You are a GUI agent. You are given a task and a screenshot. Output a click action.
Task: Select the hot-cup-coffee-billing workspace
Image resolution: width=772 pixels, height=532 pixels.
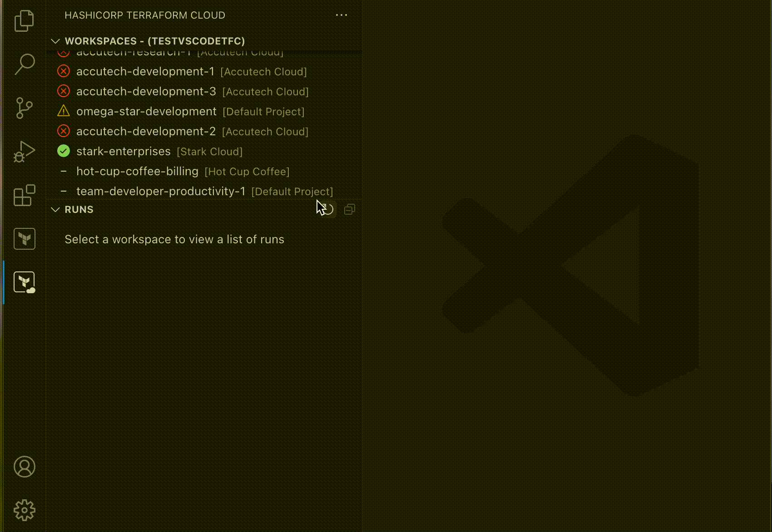[x=204, y=171]
